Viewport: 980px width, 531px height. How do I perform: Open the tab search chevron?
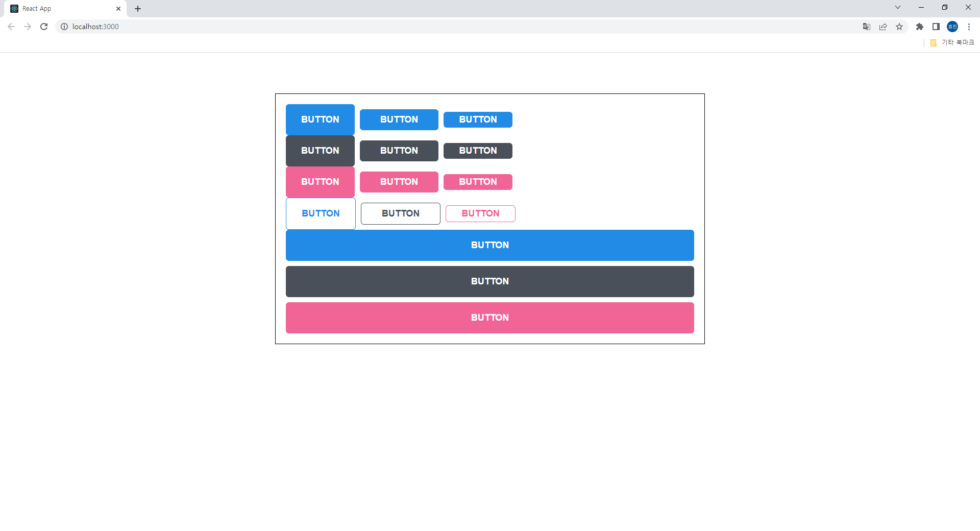(x=898, y=7)
